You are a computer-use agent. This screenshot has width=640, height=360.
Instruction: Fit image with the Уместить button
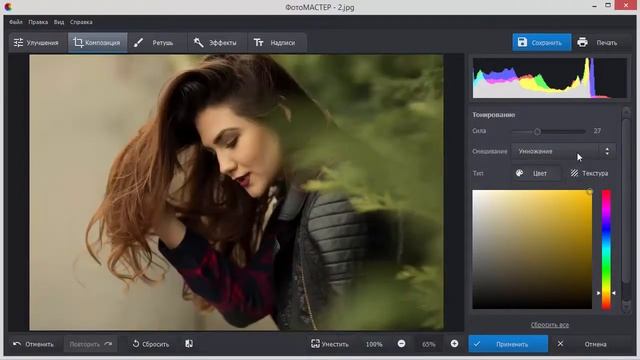point(330,344)
